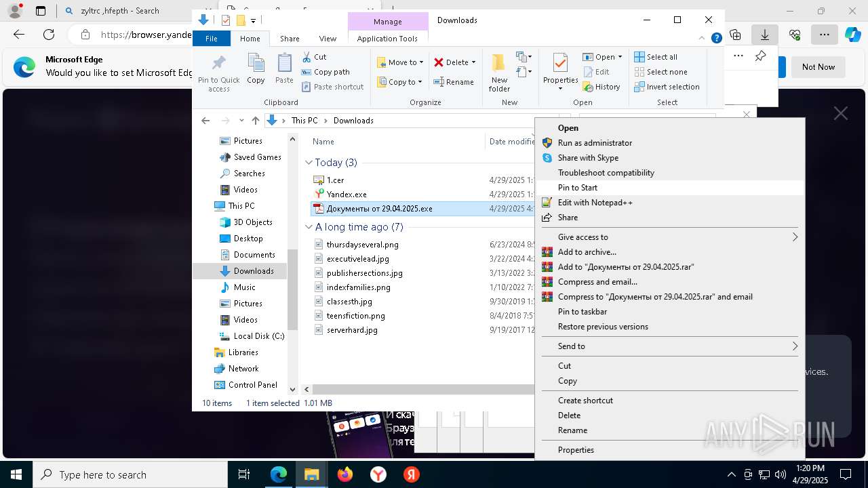Open the Delete dropdown arrow
Screen dimensions: 868x488
coord(473,62)
